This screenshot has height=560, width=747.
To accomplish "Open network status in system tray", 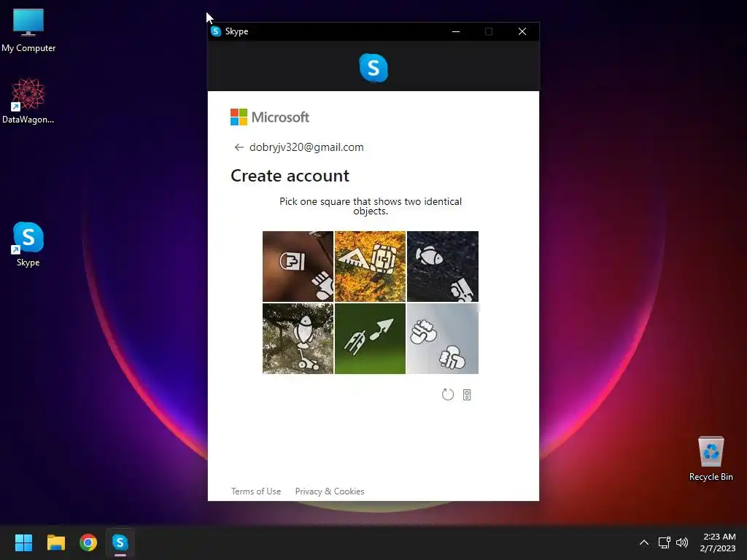I will coord(665,542).
